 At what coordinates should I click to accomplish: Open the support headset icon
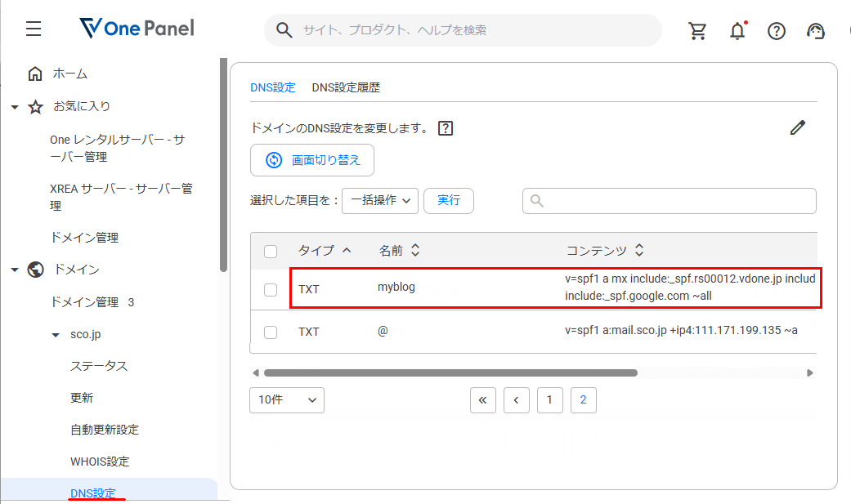(x=816, y=31)
